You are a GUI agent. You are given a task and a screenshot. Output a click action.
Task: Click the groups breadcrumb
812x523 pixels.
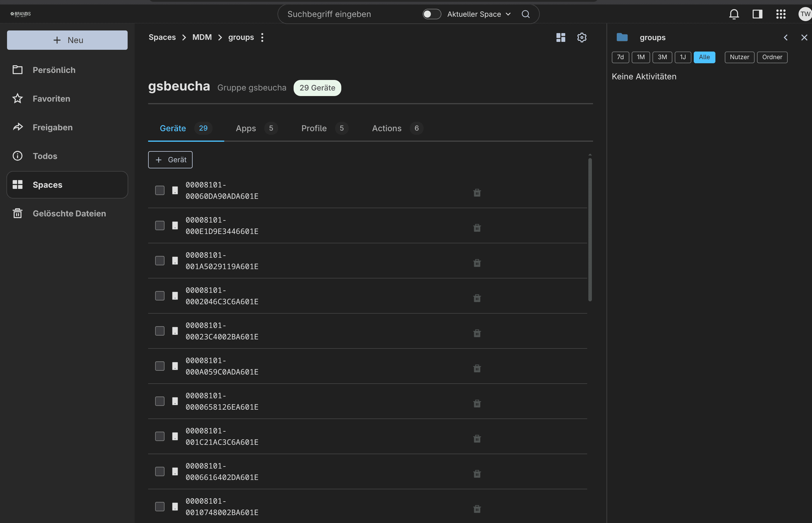(241, 37)
